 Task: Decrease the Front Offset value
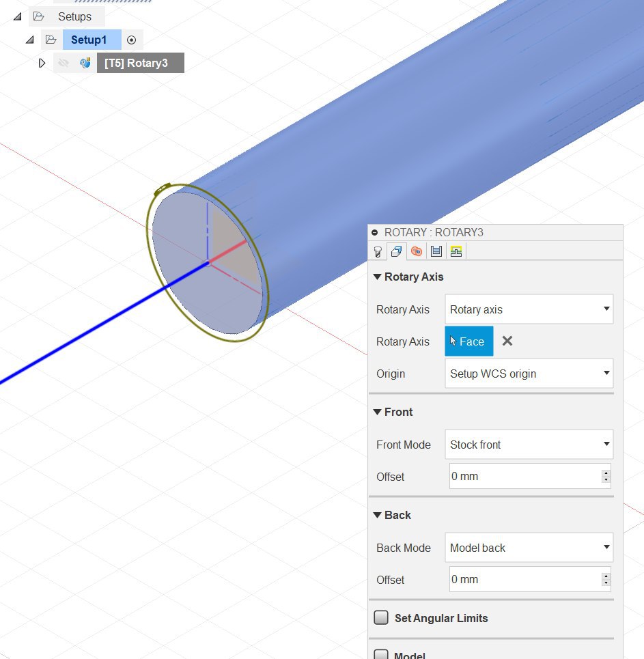click(606, 479)
